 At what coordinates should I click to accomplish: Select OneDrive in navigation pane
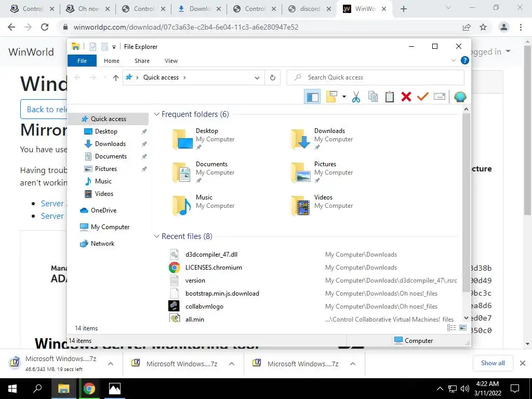103,210
